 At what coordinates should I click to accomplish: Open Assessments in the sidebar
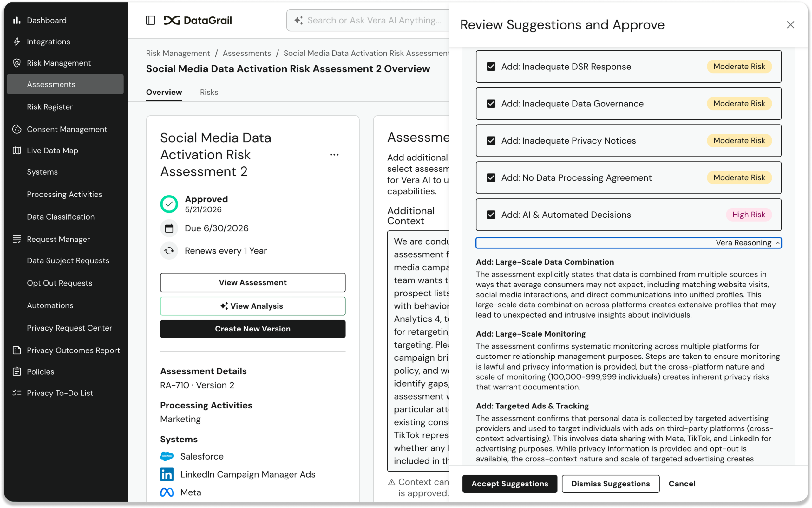coord(65,84)
